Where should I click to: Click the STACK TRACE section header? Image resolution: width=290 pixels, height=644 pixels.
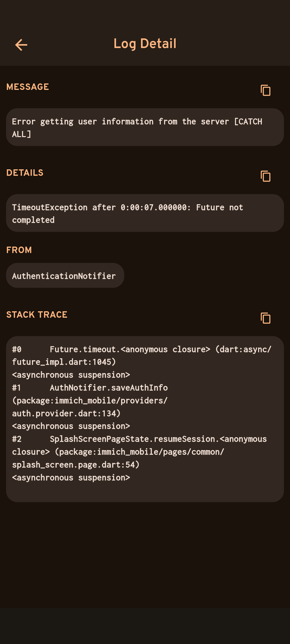click(37, 315)
